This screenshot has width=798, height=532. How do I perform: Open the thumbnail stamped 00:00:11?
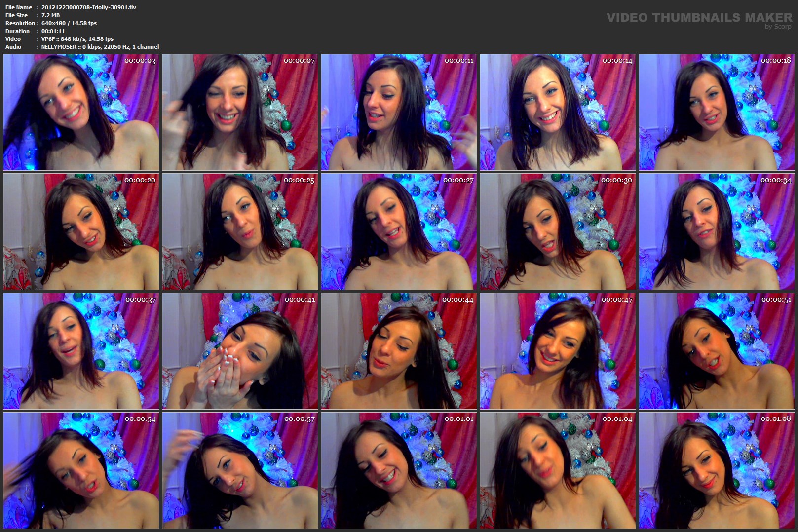tap(399, 113)
